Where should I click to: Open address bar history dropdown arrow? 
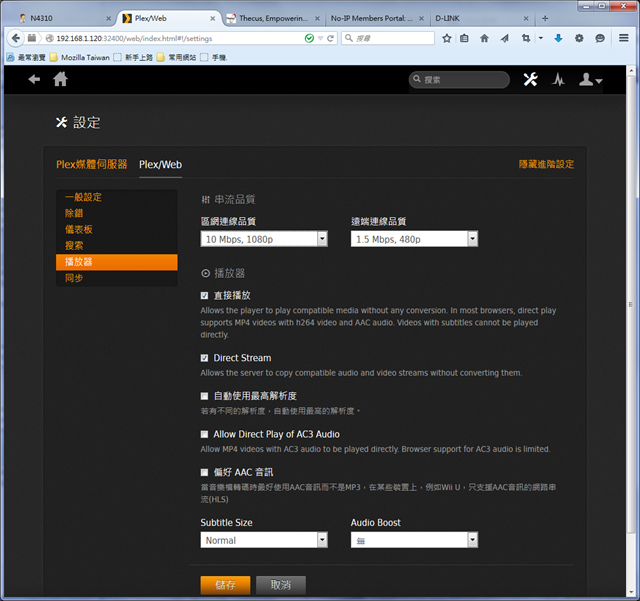320,38
